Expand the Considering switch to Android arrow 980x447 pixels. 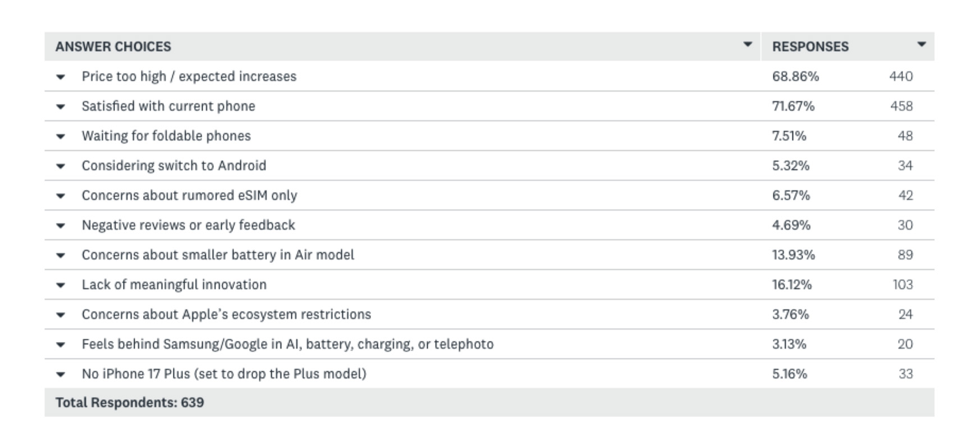click(61, 166)
